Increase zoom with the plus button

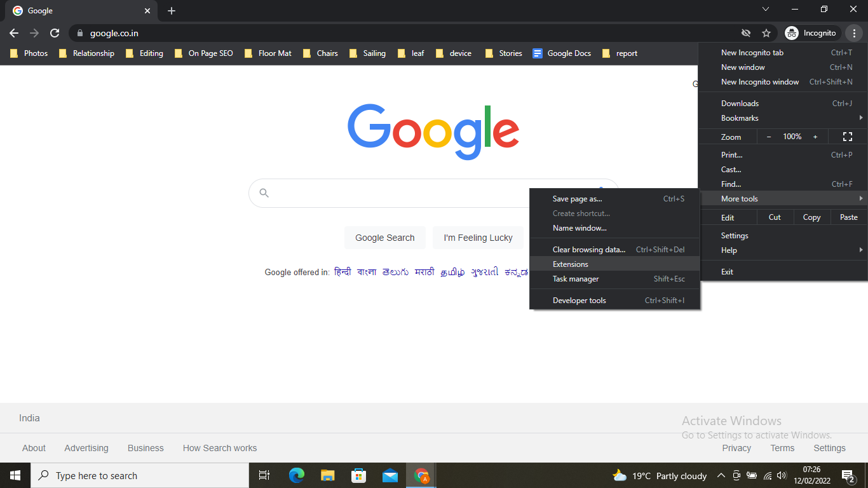[x=815, y=137]
